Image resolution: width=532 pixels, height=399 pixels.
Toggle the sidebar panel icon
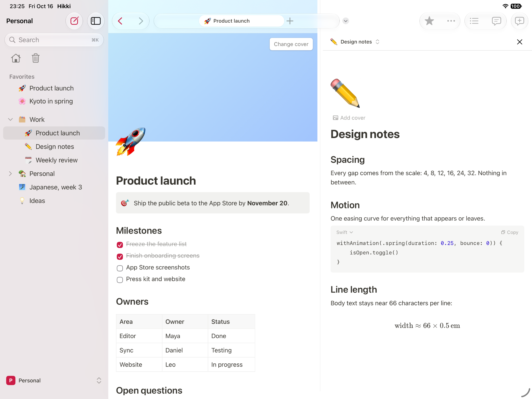[96, 21]
